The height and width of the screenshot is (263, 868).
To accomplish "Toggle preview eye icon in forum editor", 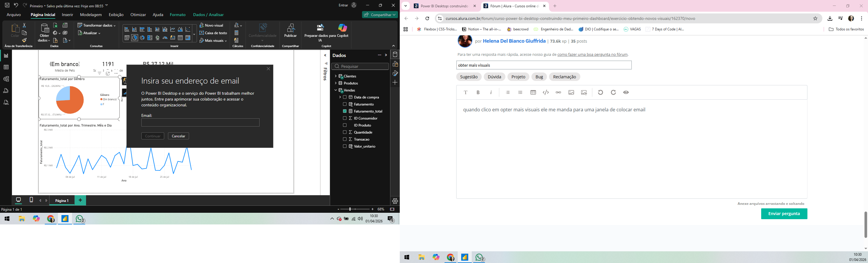I will tap(626, 92).
